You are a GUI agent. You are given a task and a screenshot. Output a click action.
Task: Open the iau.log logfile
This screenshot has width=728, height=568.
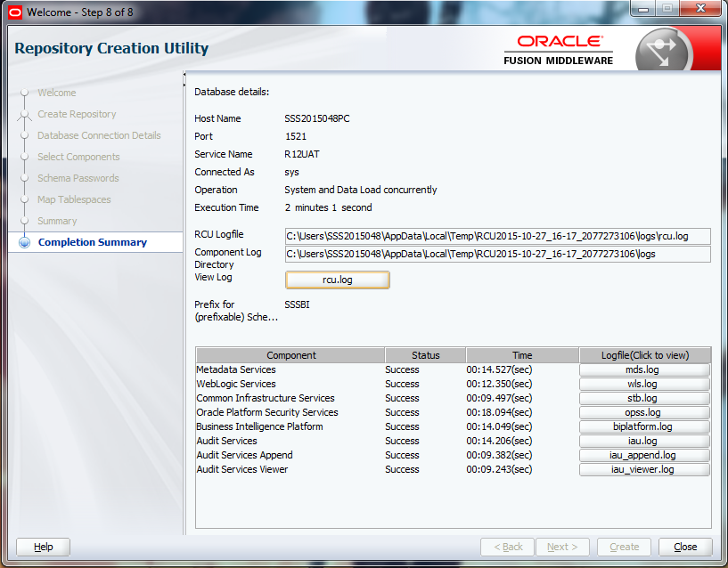644,441
